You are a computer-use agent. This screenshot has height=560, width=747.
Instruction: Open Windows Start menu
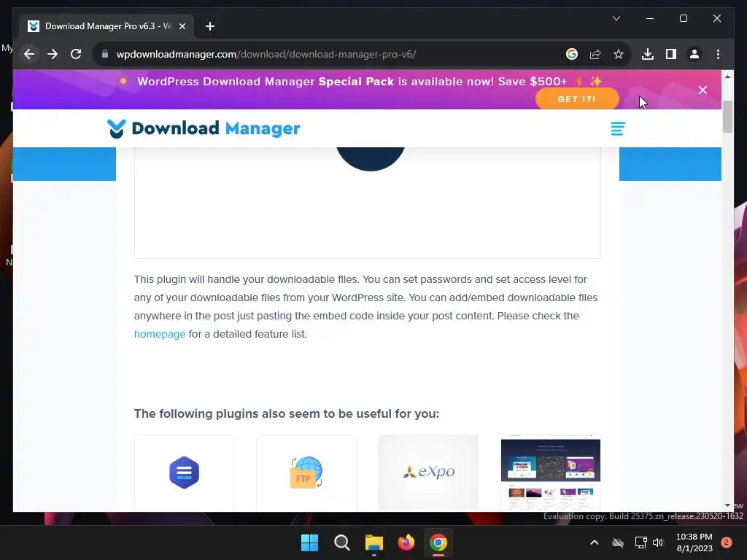[x=309, y=542]
